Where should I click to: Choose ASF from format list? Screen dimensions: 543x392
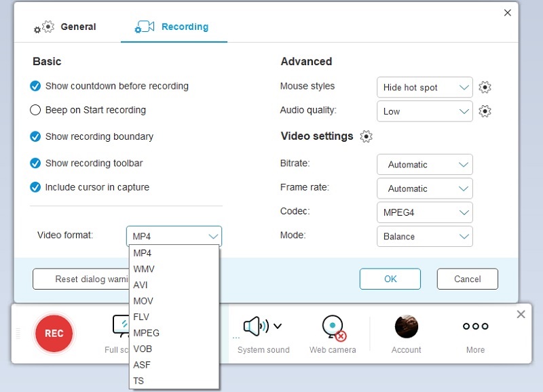[174, 365]
